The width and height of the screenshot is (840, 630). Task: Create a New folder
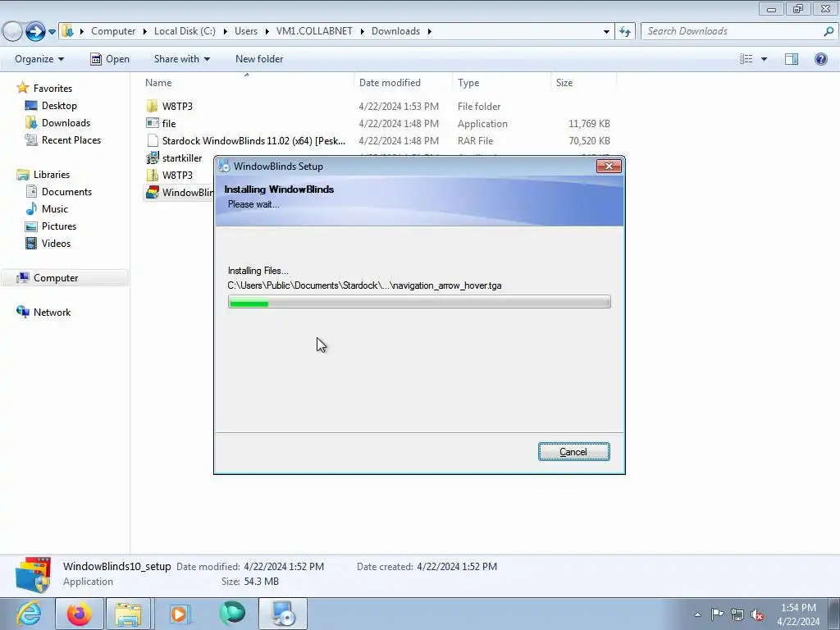[259, 59]
